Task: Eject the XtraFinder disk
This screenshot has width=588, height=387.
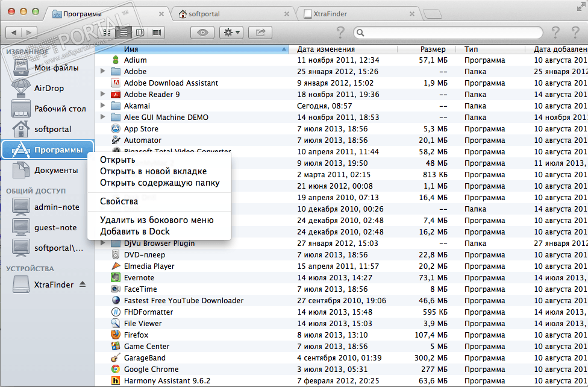Action: tap(83, 285)
